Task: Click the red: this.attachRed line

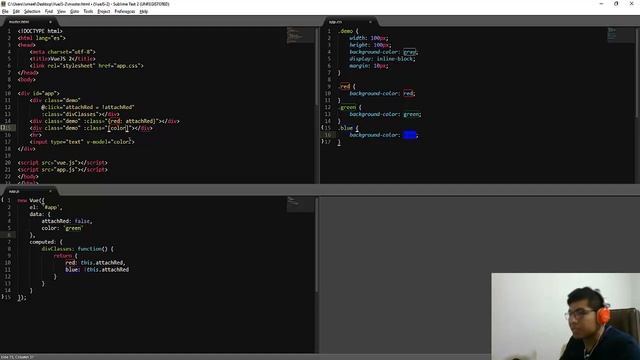Action: coord(96,263)
